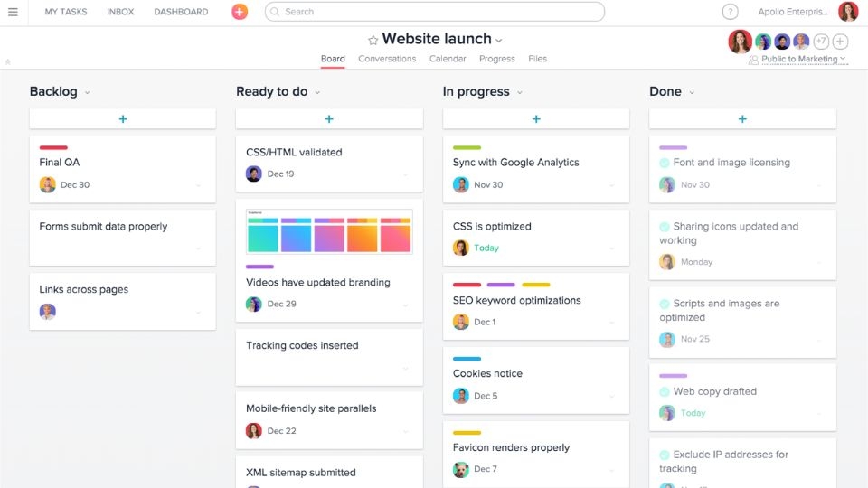Open Public to Marketing privacy dropdown
The image size is (868, 488).
click(x=804, y=60)
